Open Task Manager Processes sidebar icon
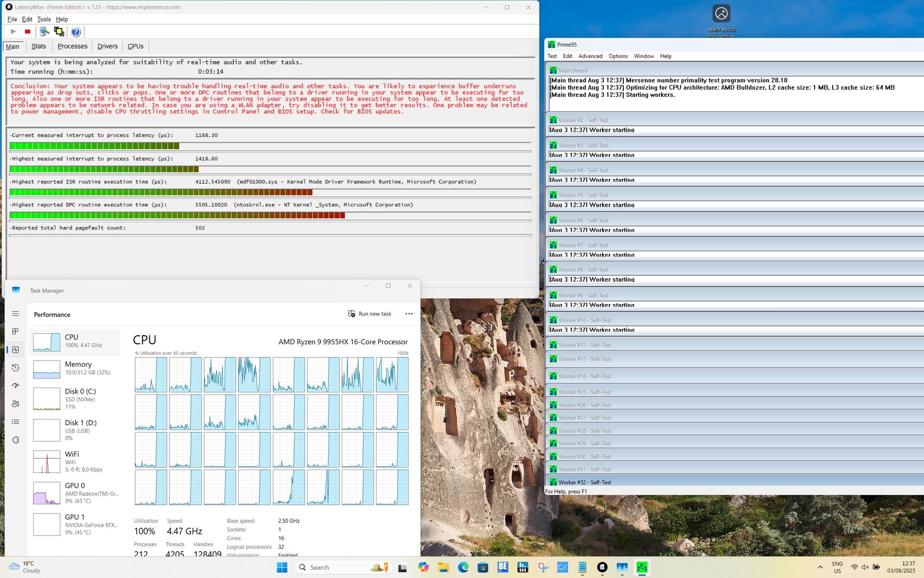The width and height of the screenshot is (924, 578). [x=15, y=331]
